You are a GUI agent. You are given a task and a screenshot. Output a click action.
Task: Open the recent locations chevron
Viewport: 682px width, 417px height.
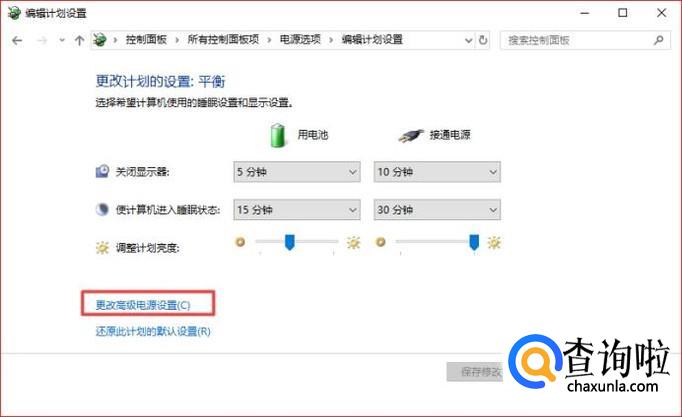pos(62,40)
